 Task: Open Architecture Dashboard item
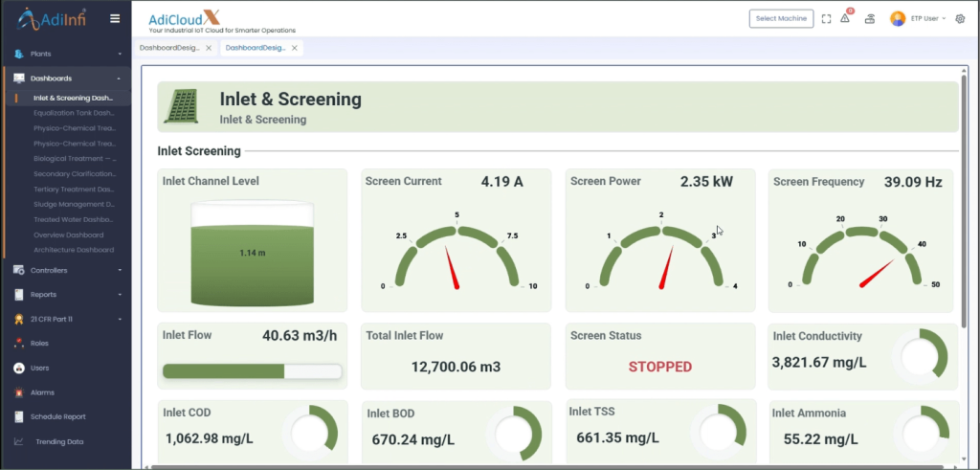pos(74,250)
